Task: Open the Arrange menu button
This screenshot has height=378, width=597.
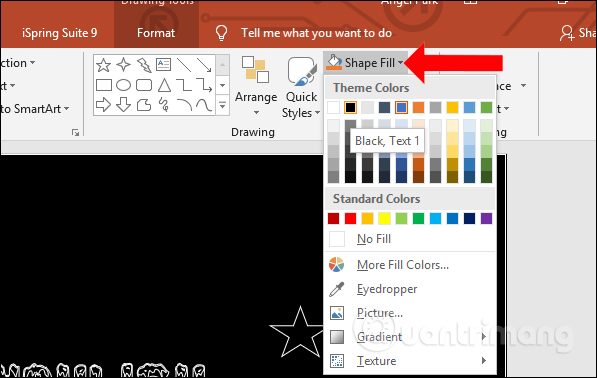Action: 256,86
